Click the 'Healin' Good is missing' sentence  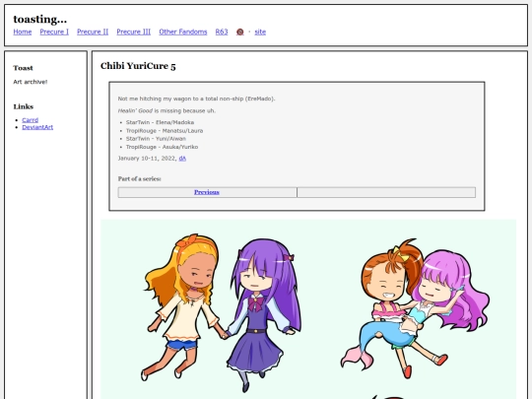pos(166,111)
